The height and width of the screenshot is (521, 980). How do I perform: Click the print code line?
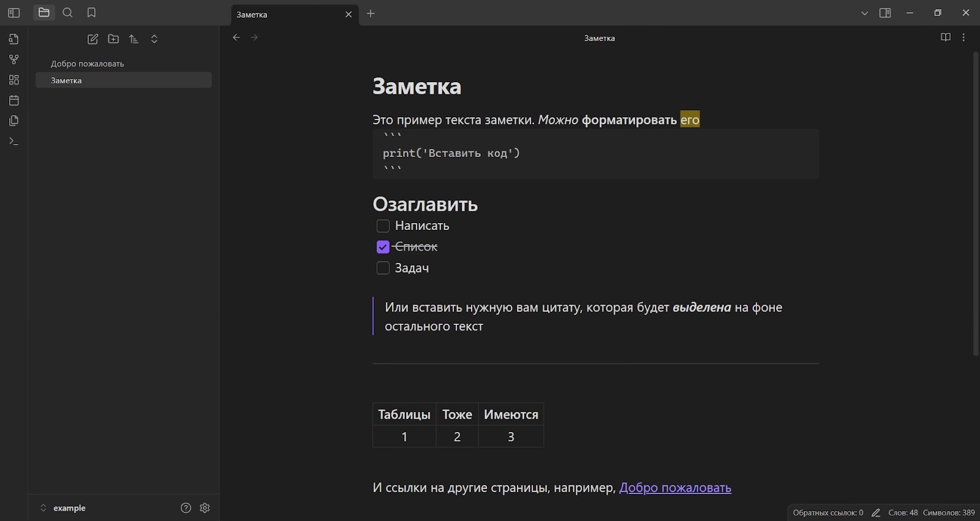coord(451,153)
